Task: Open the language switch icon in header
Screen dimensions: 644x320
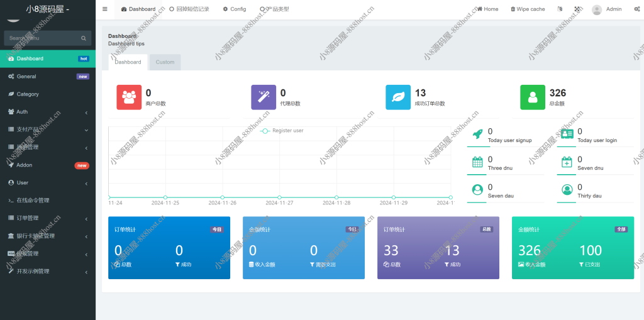Action: 559,9
